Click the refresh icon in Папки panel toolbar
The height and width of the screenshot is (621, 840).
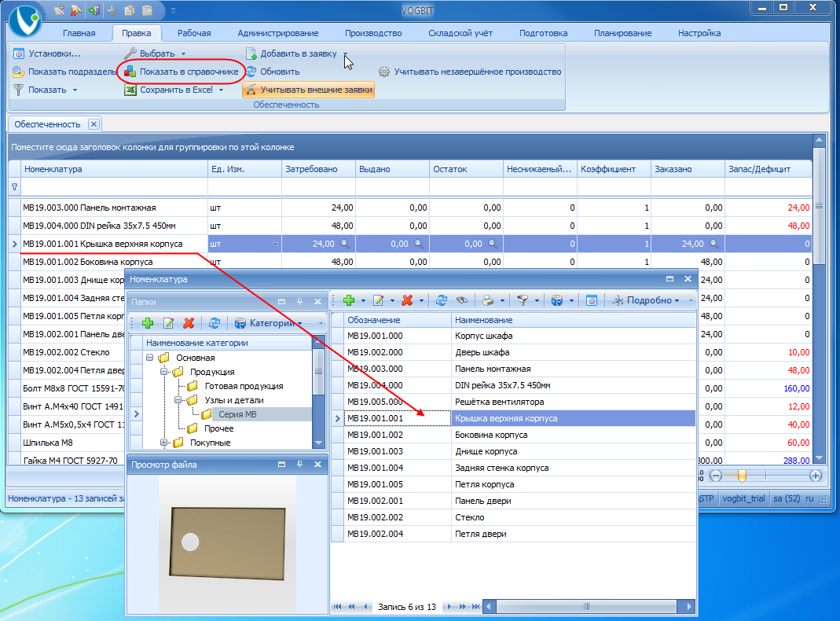215,323
